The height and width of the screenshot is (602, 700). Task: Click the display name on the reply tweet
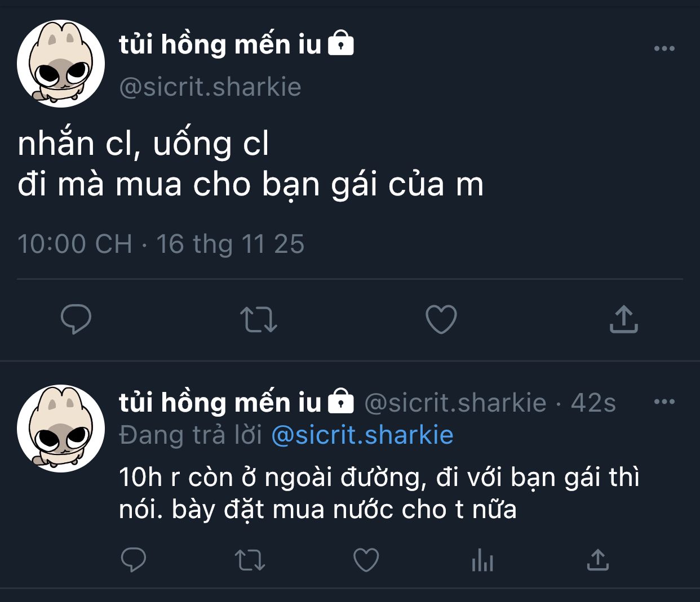pyautogui.click(x=220, y=402)
